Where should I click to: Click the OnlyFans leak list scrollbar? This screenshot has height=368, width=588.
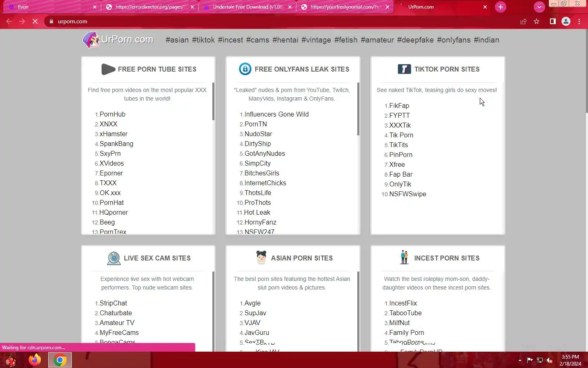(358, 109)
